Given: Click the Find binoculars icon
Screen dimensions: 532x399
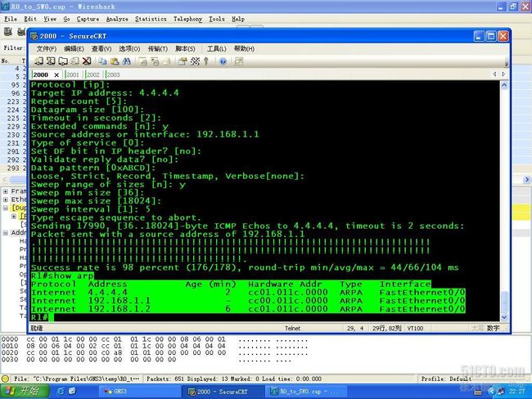Looking at the screenshot, I should (x=127, y=61).
